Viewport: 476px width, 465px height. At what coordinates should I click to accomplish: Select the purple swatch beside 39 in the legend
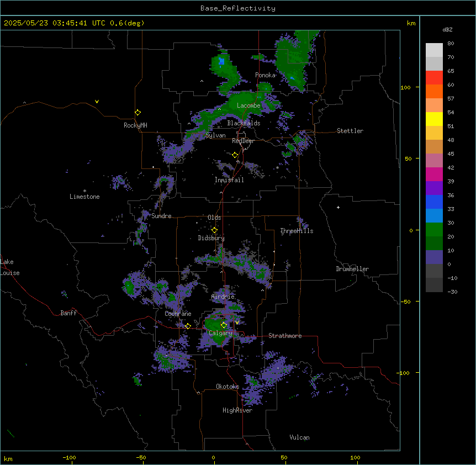coord(434,188)
